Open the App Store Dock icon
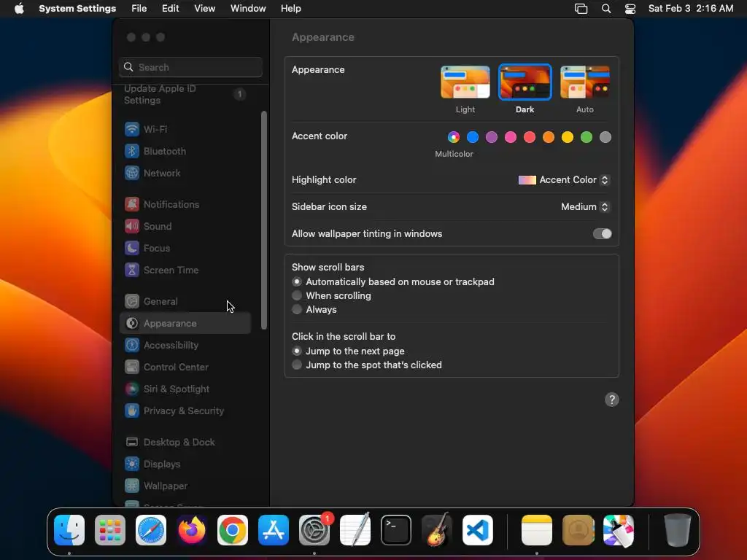The image size is (747, 560). click(274, 530)
